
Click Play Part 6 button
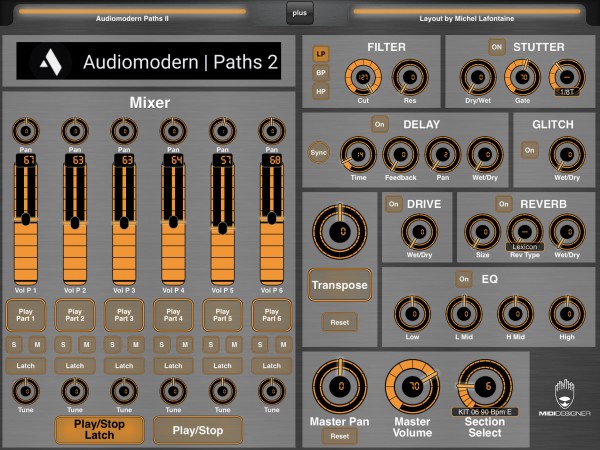[x=272, y=315]
